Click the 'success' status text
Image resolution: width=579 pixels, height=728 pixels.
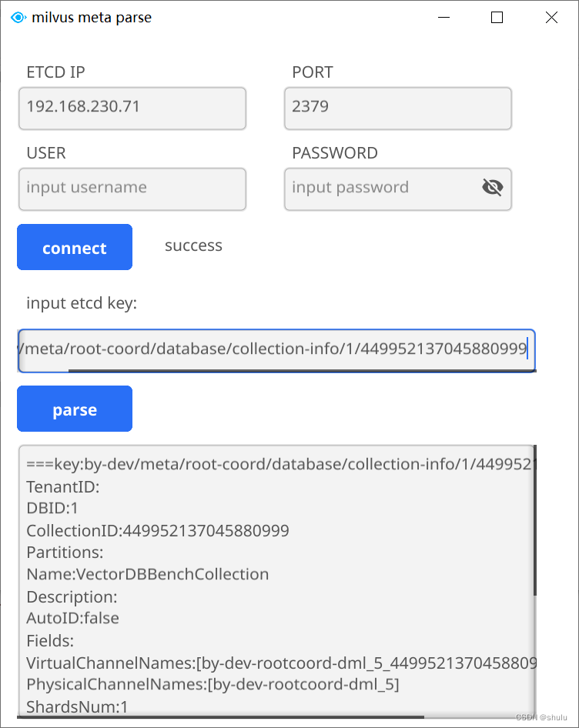(193, 245)
